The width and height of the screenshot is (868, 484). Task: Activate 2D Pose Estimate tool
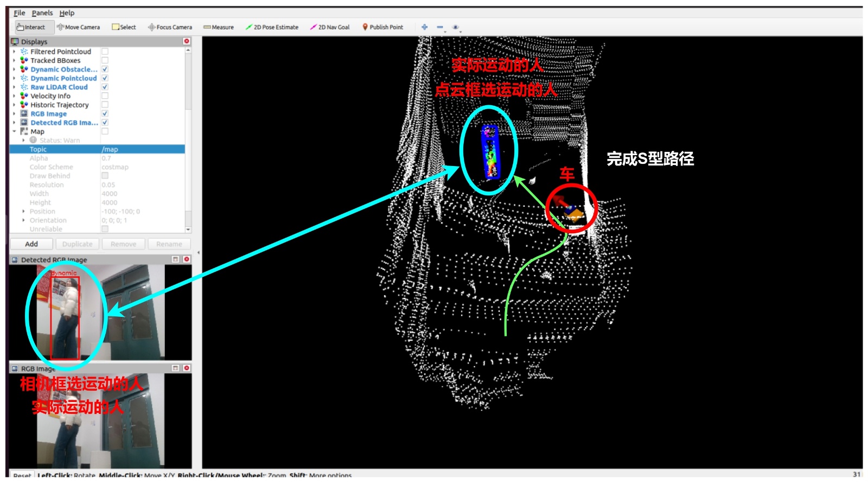click(272, 27)
